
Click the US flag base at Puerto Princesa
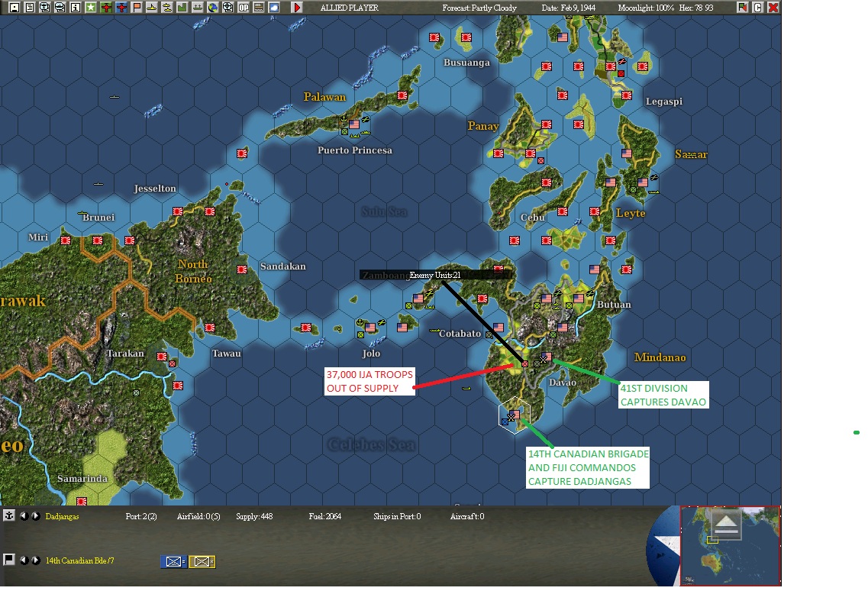click(x=354, y=124)
